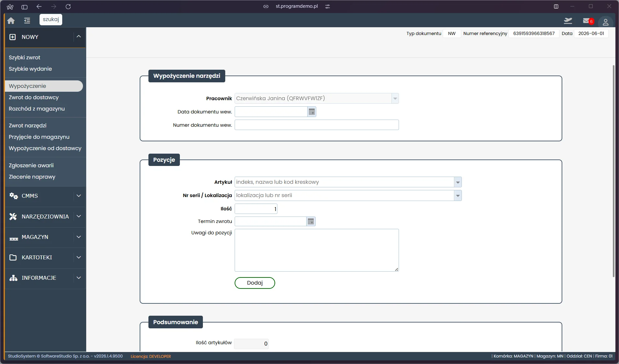Image resolution: width=619 pixels, height=364 pixels.
Task: Reload the page in browser
Action: pyautogui.click(x=68, y=6)
